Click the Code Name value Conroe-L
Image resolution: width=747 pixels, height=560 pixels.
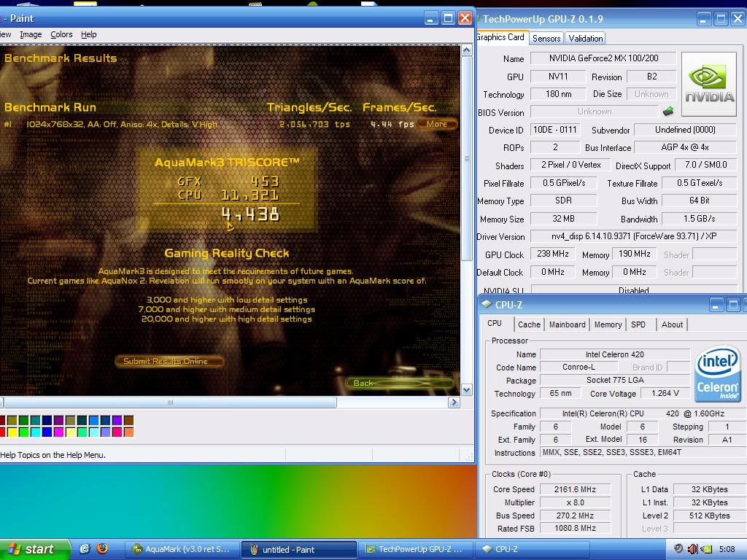tap(578, 367)
